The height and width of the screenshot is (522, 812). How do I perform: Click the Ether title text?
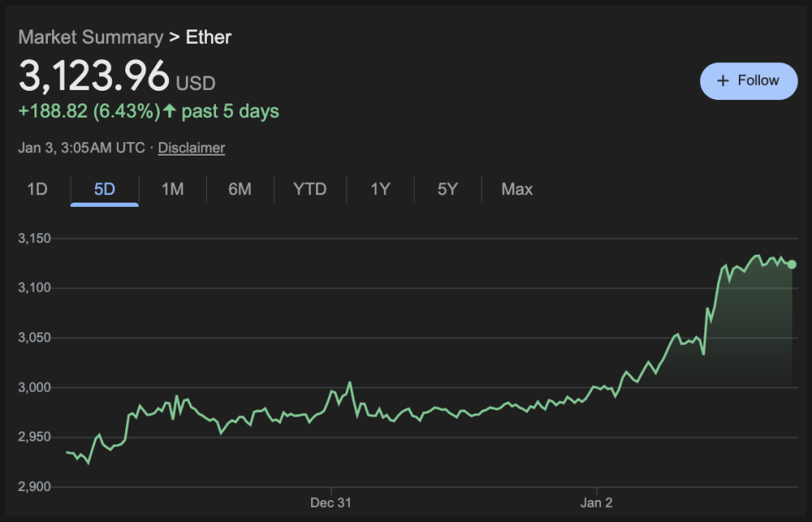point(208,37)
